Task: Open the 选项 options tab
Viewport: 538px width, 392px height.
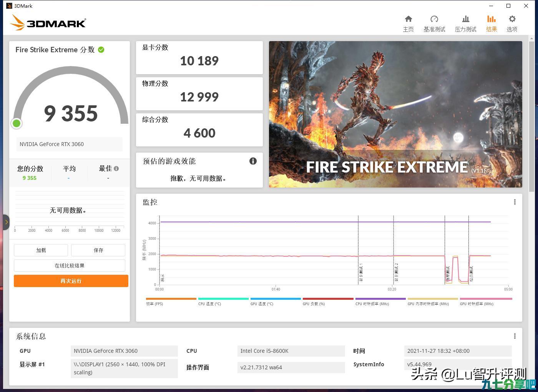Action: [512, 23]
